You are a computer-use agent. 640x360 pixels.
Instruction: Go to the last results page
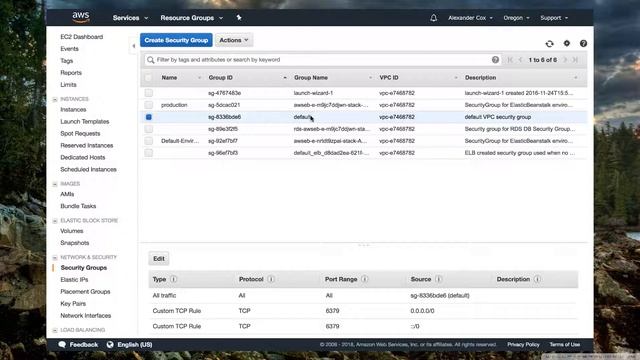pyautogui.click(x=575, y=60)
